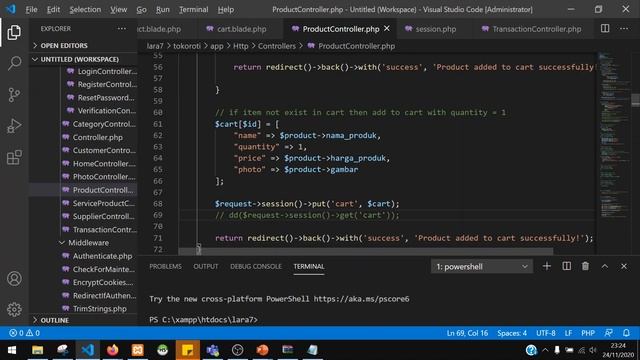
Task: Open notifications bell in status bar
Action: [626, 333]
